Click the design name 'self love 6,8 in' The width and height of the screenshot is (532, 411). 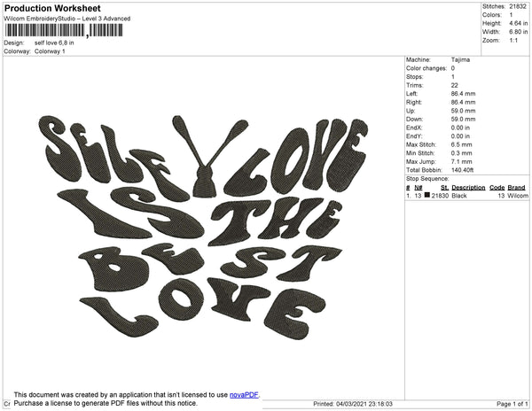[54, 43]
